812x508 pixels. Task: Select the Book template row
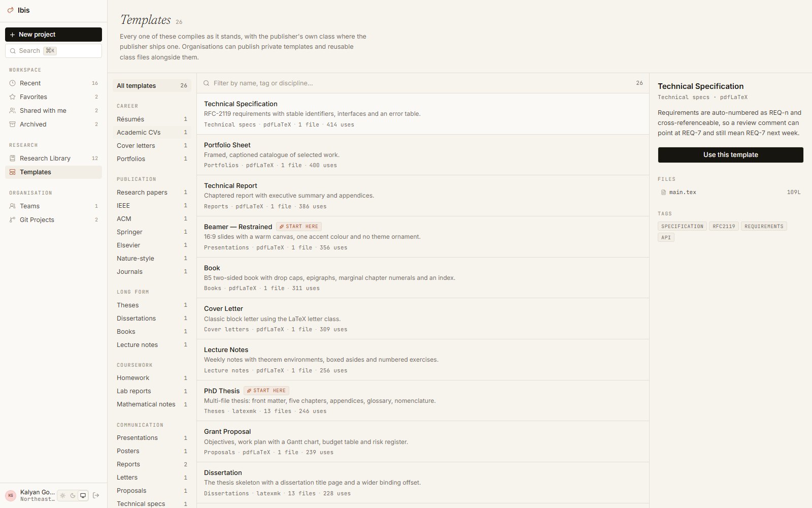pos(423,278)
